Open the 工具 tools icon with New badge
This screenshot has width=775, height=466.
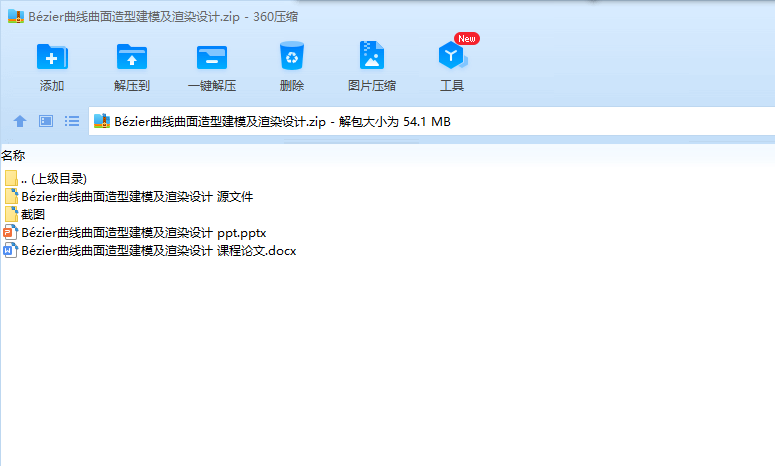point(452,55)
